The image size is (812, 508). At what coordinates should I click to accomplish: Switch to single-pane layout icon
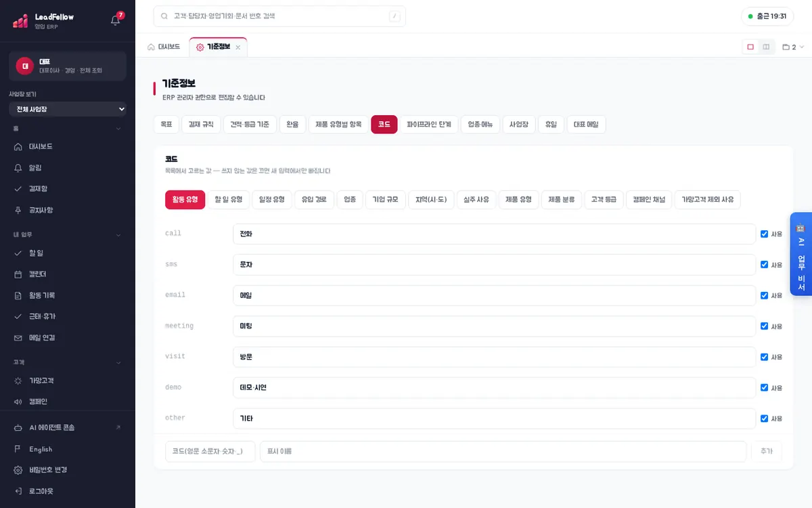pyautogui.click(x=750, y=47)
